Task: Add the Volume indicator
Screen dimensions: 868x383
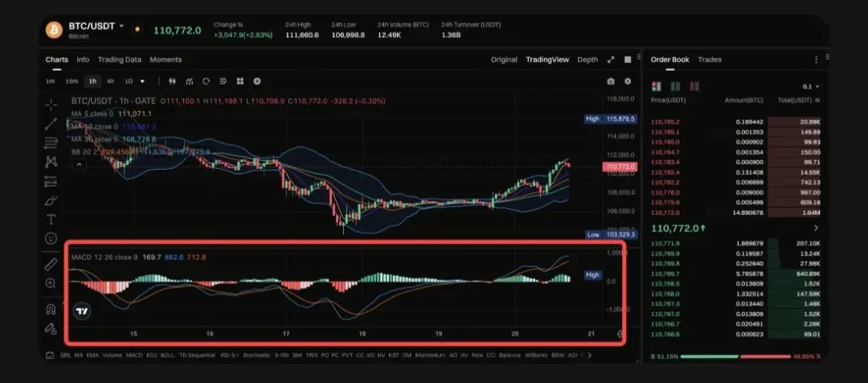Action: pyautogui.click(x=112, y=356)
